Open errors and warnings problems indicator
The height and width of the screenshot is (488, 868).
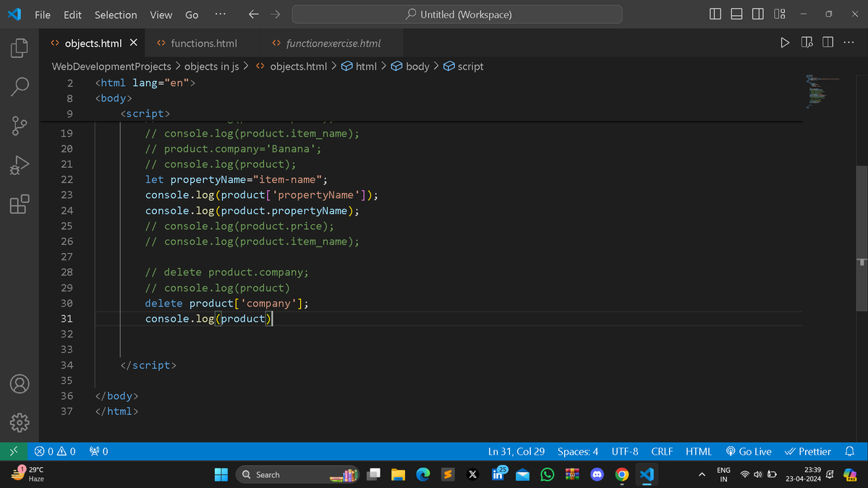pyautogui.click(x=55, y=451)
